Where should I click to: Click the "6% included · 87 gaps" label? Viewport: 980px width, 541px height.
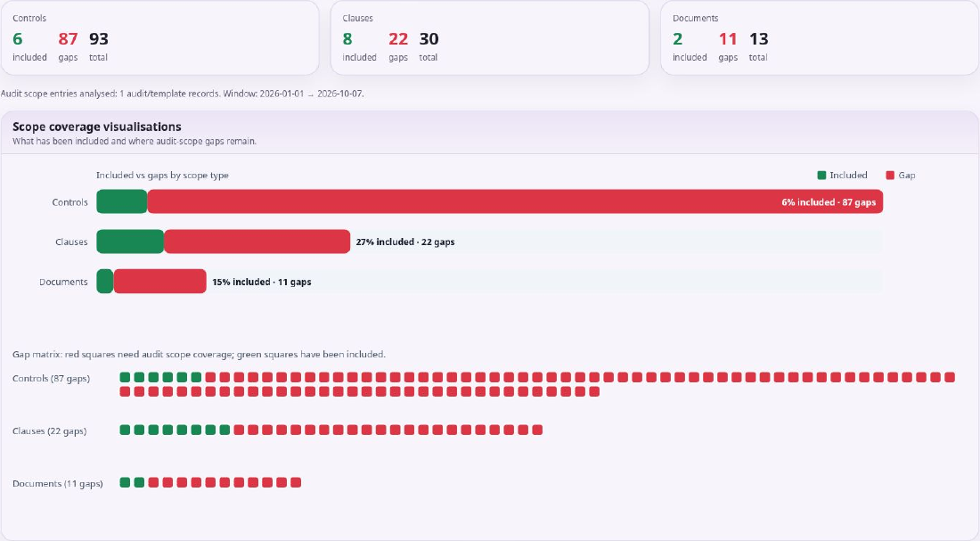click(x=829, y=202)
